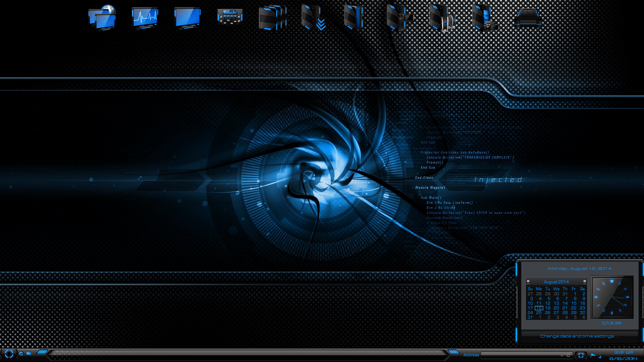Open the stacked Libraries folder icon

click(272, 17)
